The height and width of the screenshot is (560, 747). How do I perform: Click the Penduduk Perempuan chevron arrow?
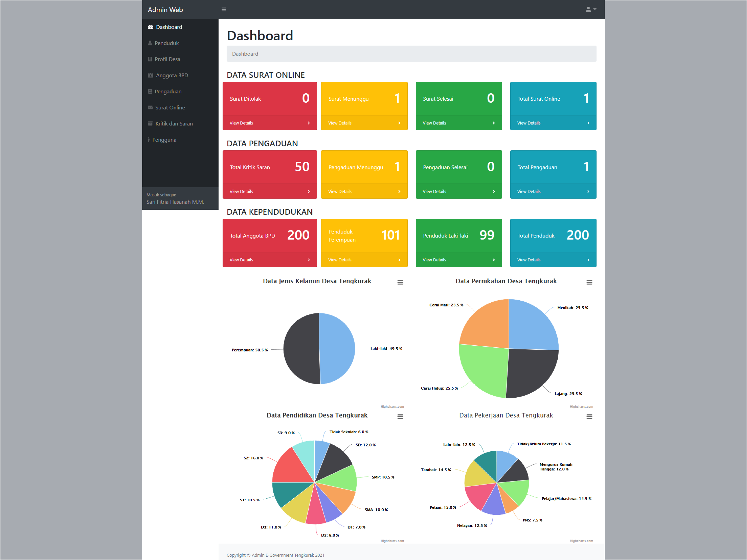[400, 260]
